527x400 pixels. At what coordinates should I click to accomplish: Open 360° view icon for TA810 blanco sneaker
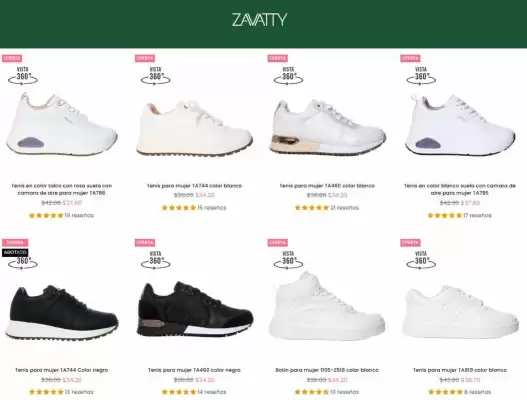[421, 260]
